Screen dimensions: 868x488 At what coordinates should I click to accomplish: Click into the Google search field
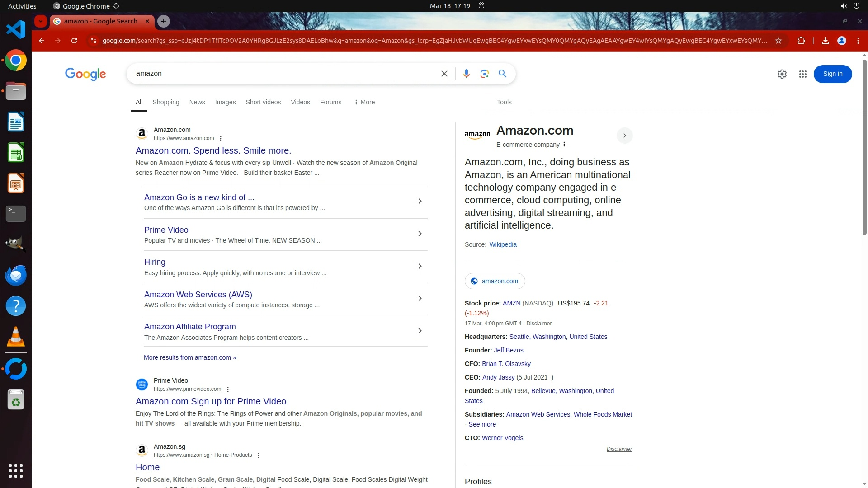point(280,74)
